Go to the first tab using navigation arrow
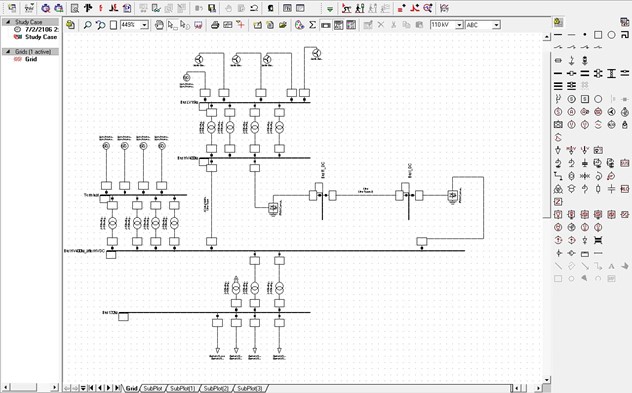632x393 pixels. (91, 388)
